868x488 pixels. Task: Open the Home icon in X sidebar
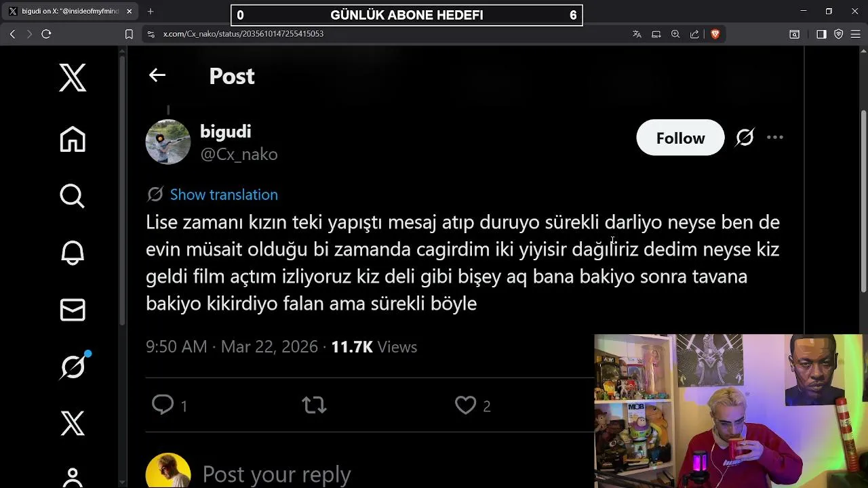pyautogui.click(x=73, y=139)
